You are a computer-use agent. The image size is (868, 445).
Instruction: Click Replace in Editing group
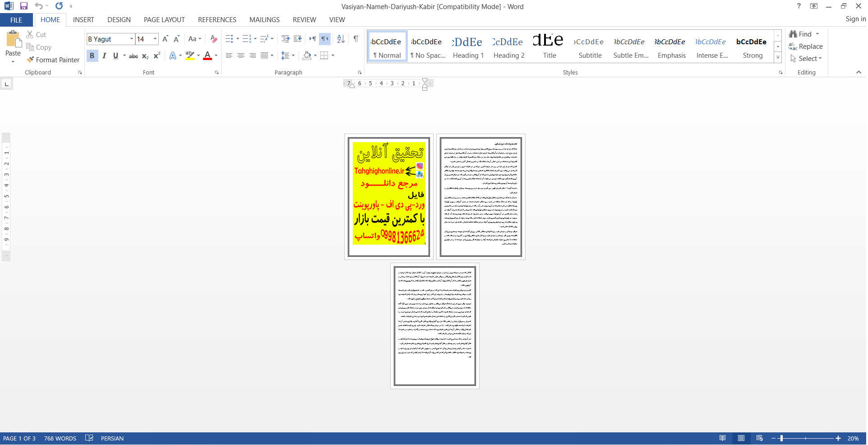[806, 46]
